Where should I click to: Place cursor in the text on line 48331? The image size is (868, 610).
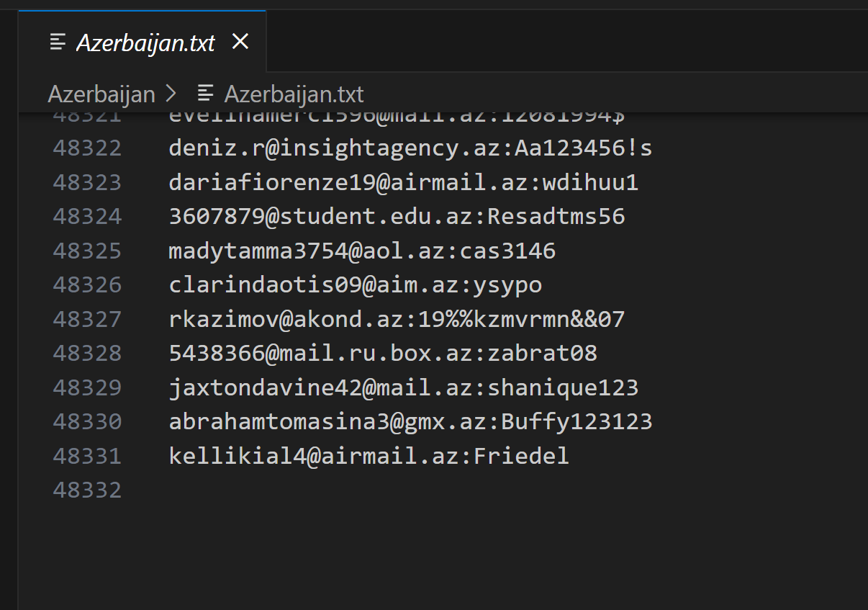coord(369,457)
